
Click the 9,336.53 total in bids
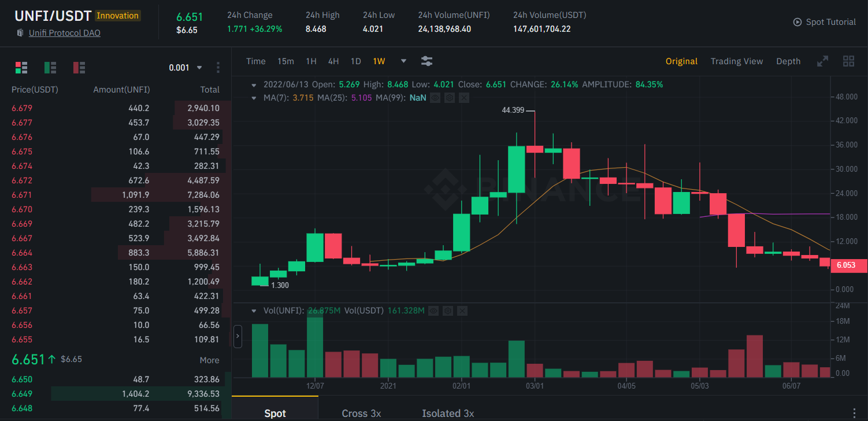[x=203, y=394]
